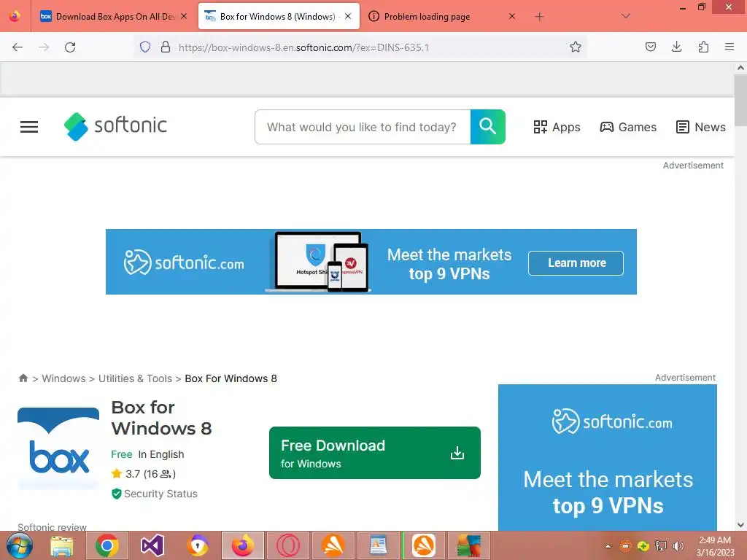Focus the Softonic search field

tap(362, 127)
